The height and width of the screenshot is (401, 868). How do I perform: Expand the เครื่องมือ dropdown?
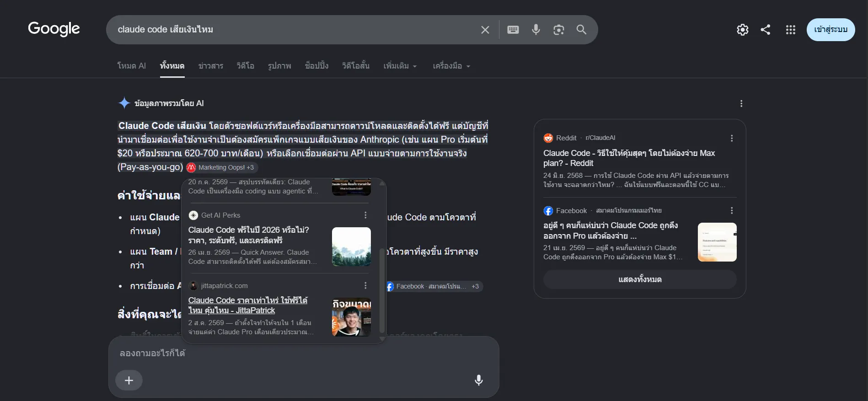[451, 66]
